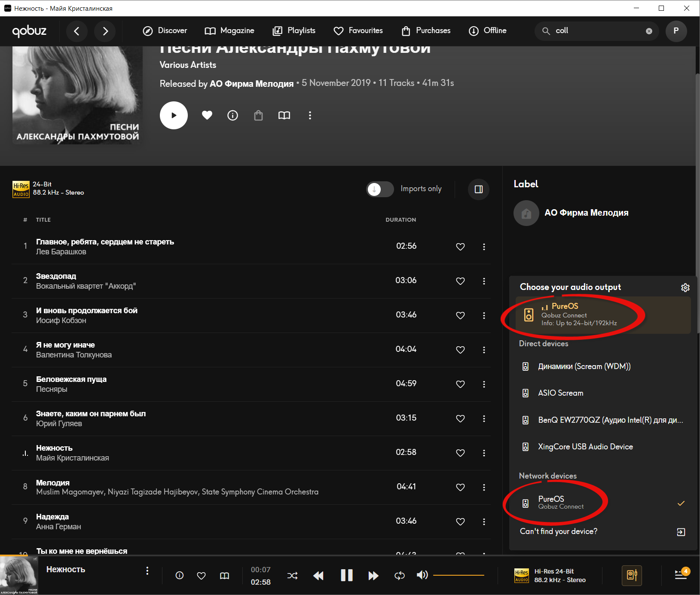Open the Purchases section
The height and width of the screenshot is (595, 700).
(x=426, y=31)
